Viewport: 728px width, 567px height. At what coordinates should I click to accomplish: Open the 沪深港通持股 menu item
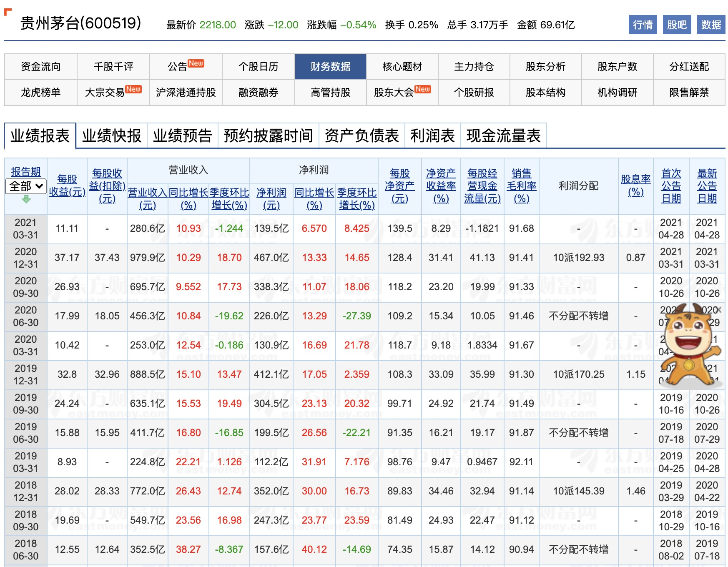[186, 93]
